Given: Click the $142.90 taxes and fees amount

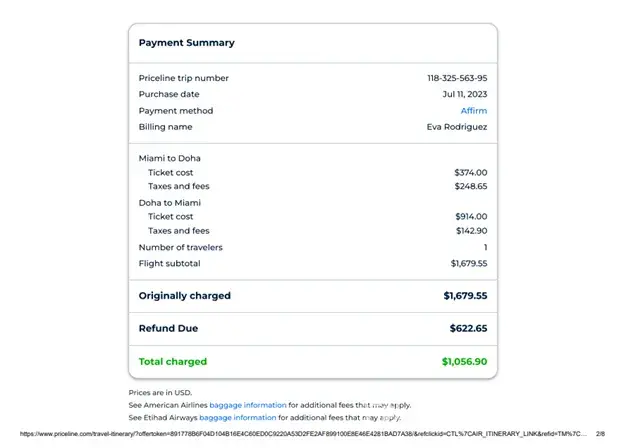Looking at the screenshot, I should click(470, 231).
